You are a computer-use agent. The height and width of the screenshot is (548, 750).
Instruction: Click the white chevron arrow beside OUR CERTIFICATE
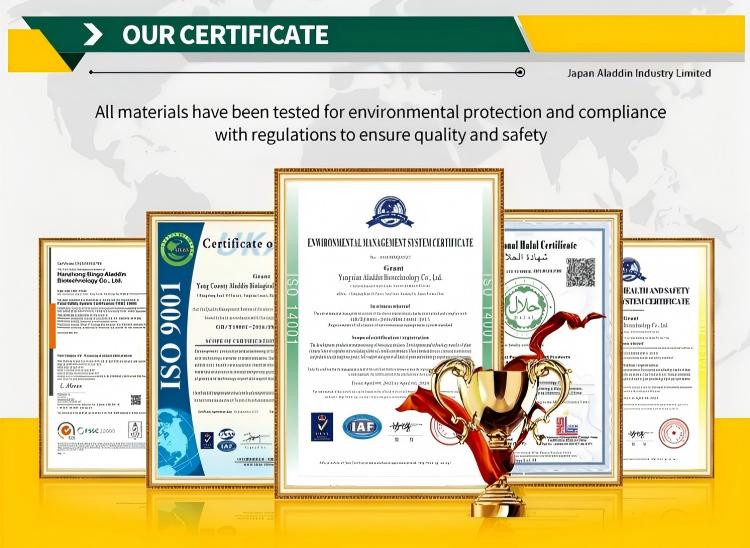tap(93, 35)
